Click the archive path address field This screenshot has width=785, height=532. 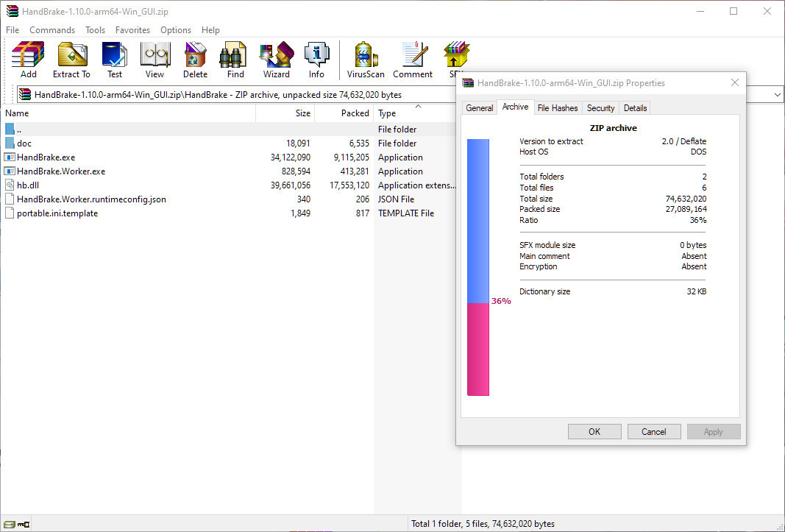click(235, 95)
